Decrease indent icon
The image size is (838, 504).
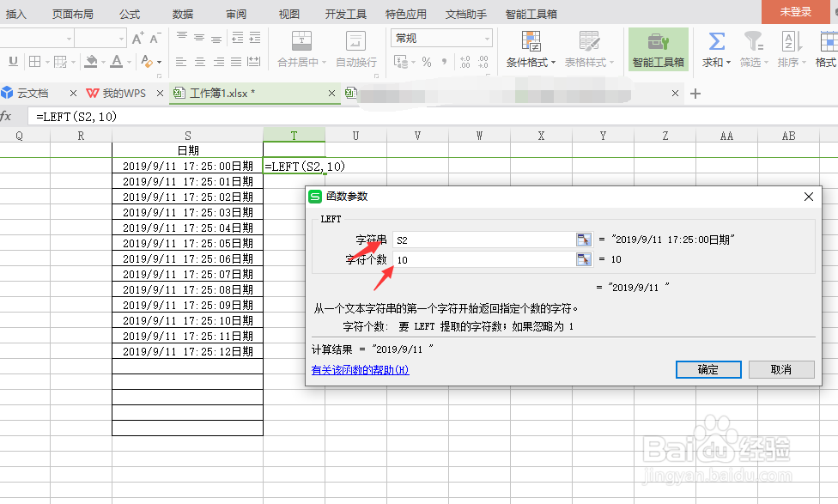point(237,38)
